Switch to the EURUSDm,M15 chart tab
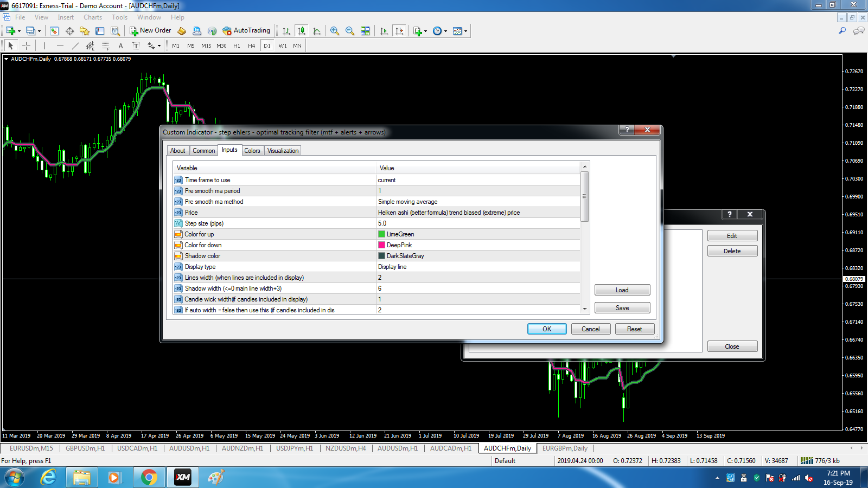 point(31,448)
